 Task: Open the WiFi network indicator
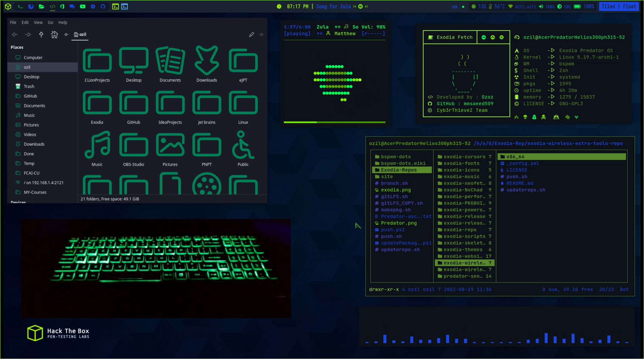[x=522, y=6]
